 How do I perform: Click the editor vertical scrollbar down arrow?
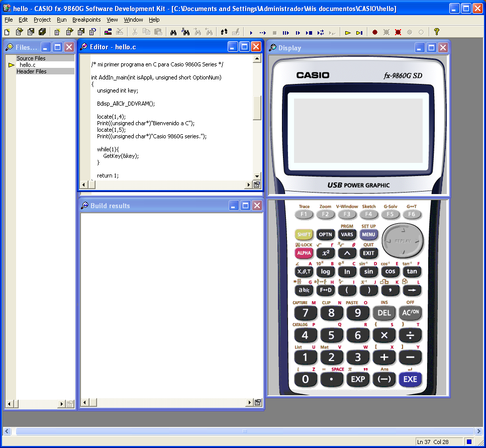coord(257,176)
